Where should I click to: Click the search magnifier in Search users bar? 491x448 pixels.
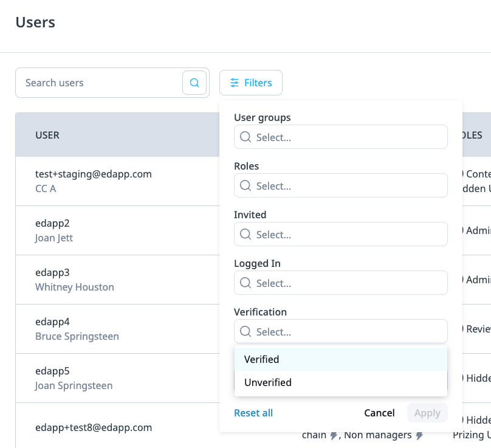pos(194,82)
